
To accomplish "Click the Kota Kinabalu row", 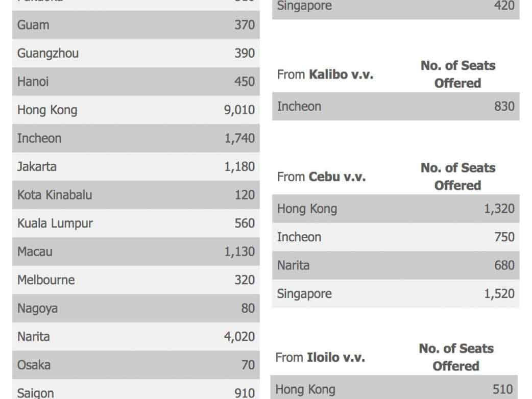I will pyautogui.click(x=136, y=195).
